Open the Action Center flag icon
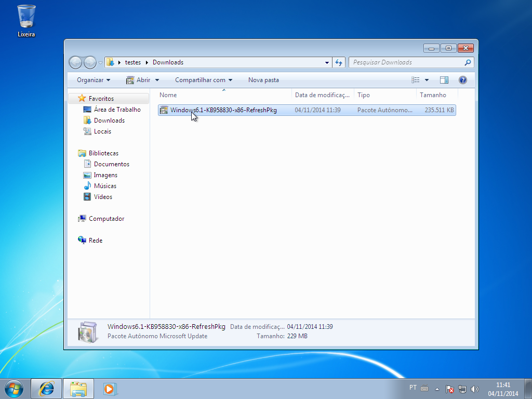The height and width of the screenshot is (399, 532). [x=449, y=388]
